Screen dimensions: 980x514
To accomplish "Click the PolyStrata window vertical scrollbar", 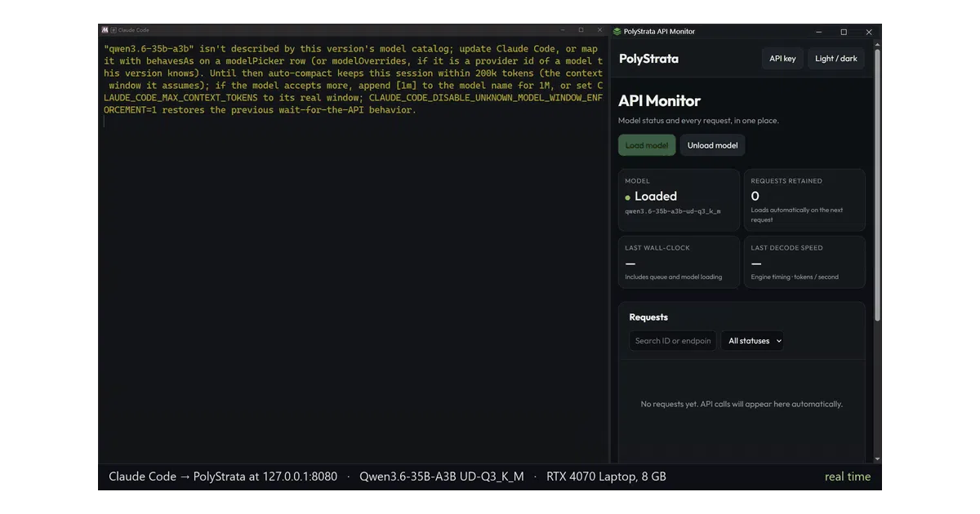I will point(878,184).
